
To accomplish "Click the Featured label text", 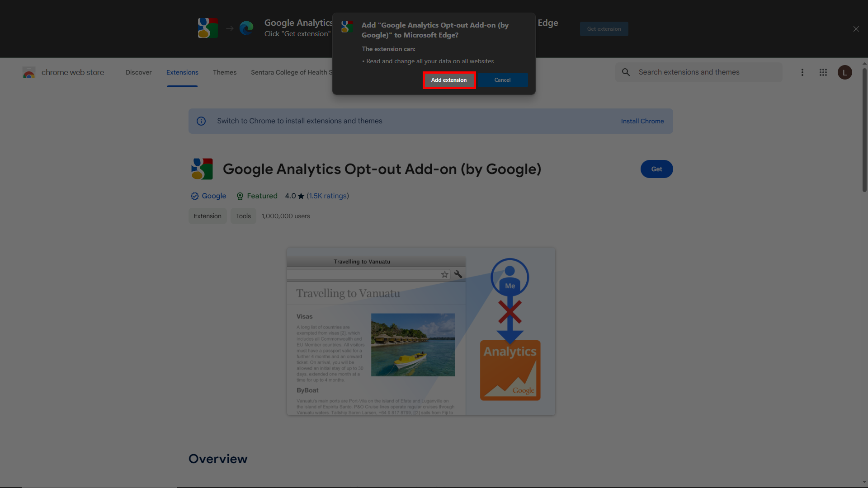I will point(262,196).
